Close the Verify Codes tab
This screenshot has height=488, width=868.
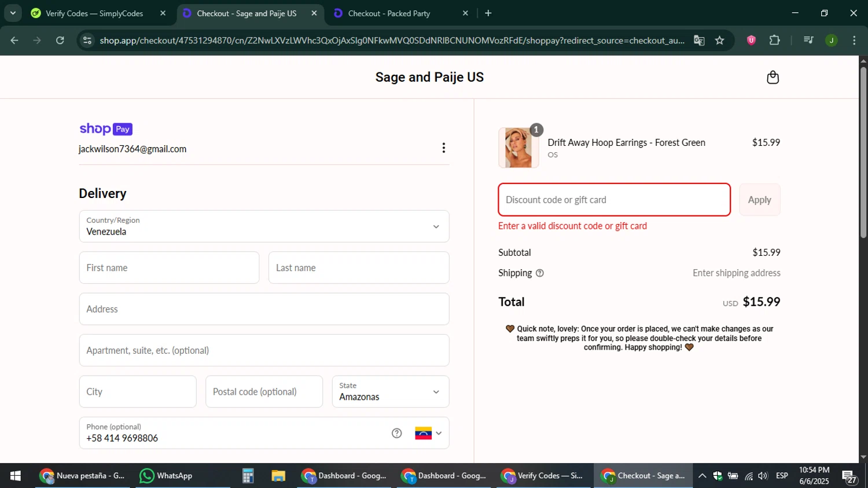[x=163, y=13]
